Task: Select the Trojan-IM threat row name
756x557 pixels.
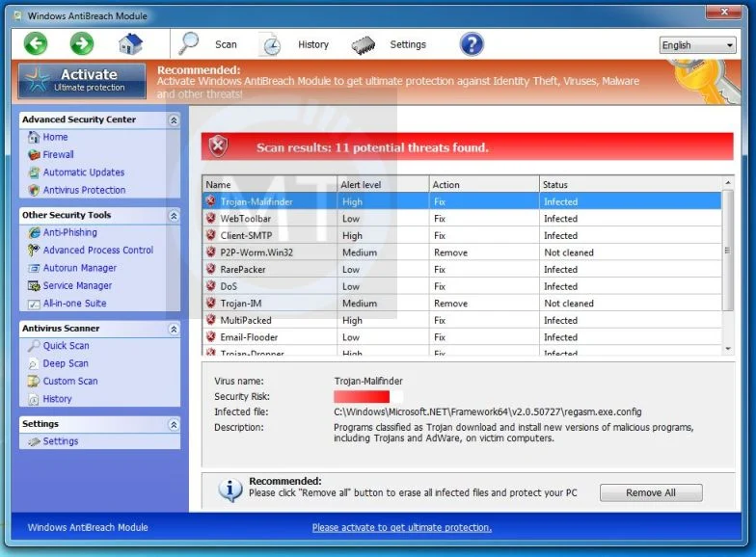Action: pos(241,304)
